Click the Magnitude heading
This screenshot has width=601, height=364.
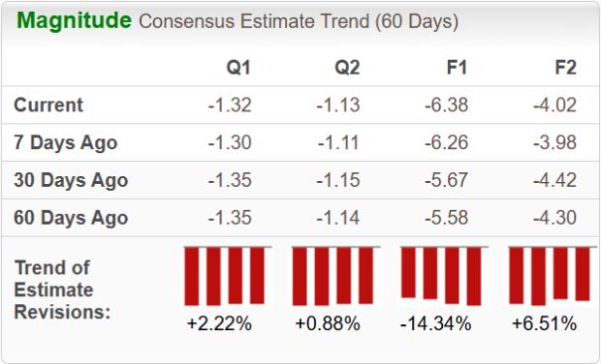(74, 20)
